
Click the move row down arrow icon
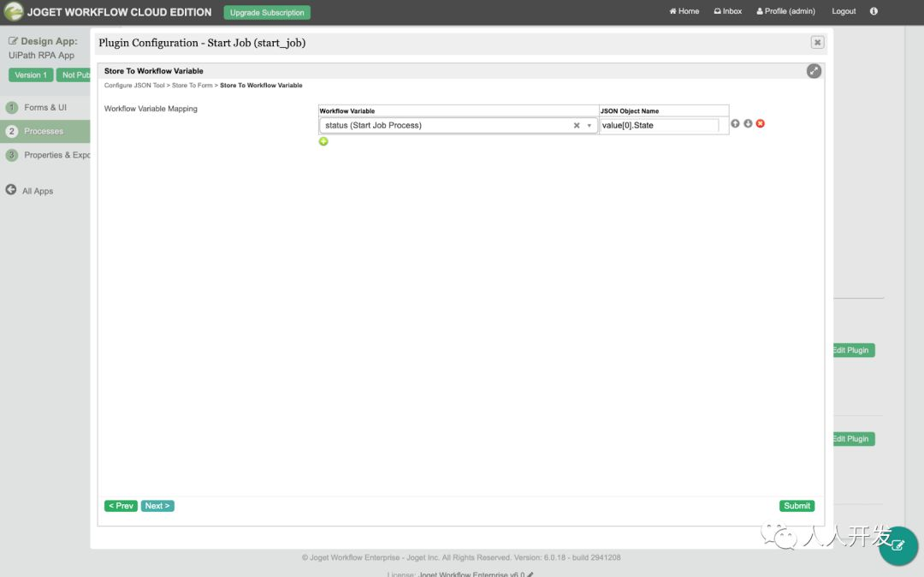[748, 123]
